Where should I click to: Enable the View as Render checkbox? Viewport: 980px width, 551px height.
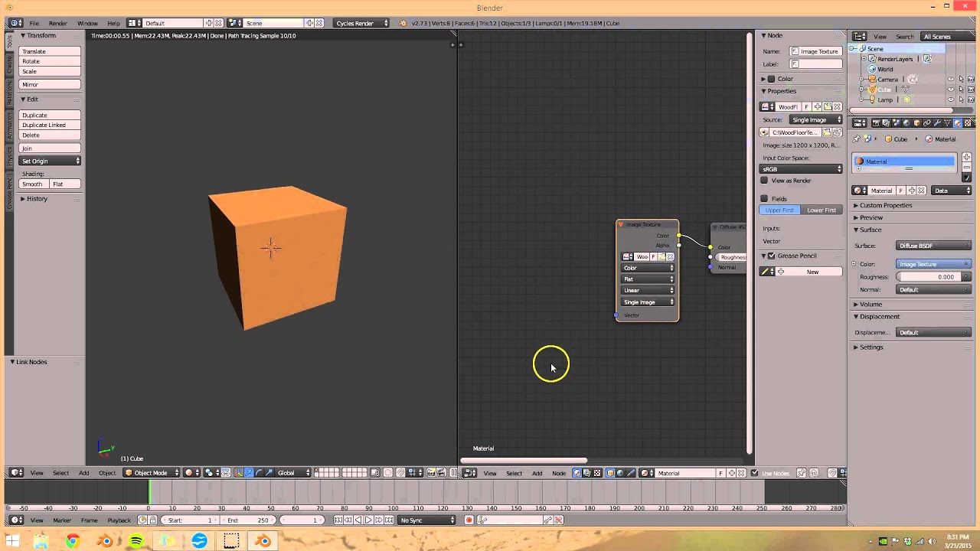tap(763, 180)
